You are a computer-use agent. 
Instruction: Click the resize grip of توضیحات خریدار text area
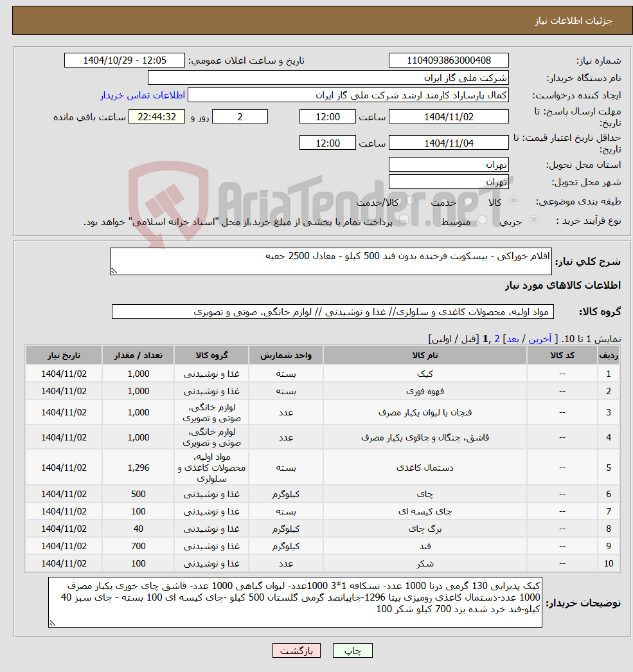coord(52,624)
